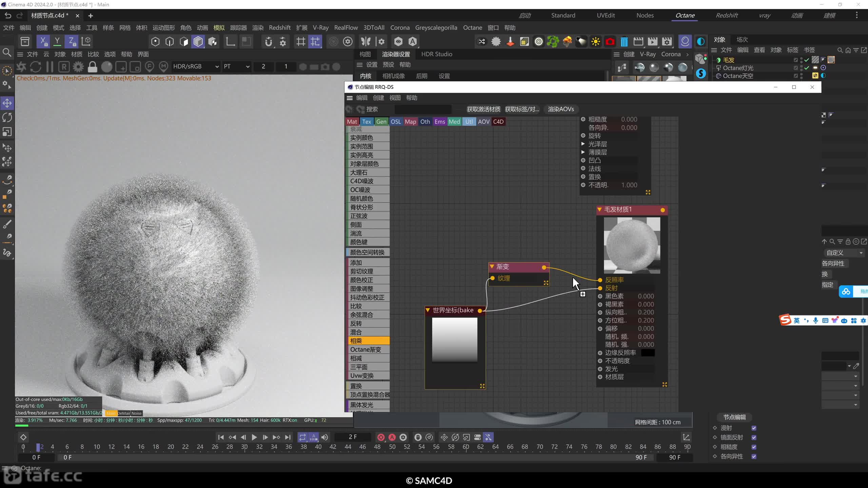Screen dimensions: 868x488
Task: Click the sun light icon in top toolbar
Action: point(595,42)
